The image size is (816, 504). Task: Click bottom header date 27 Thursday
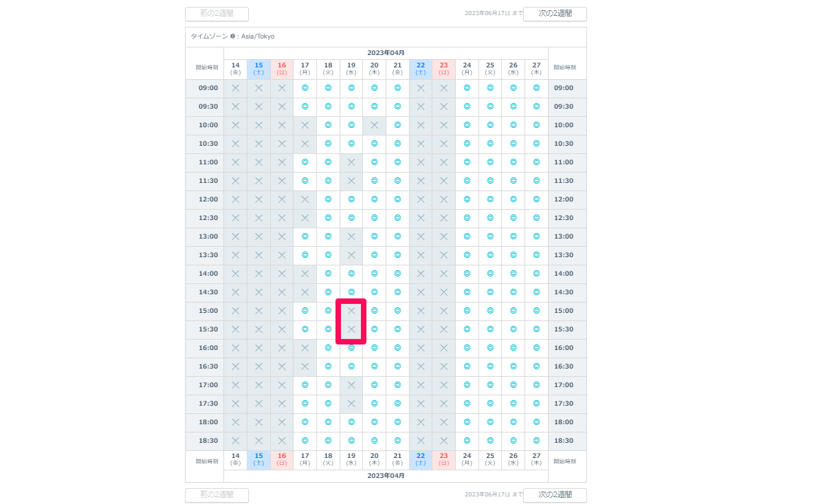pos(536,459)
